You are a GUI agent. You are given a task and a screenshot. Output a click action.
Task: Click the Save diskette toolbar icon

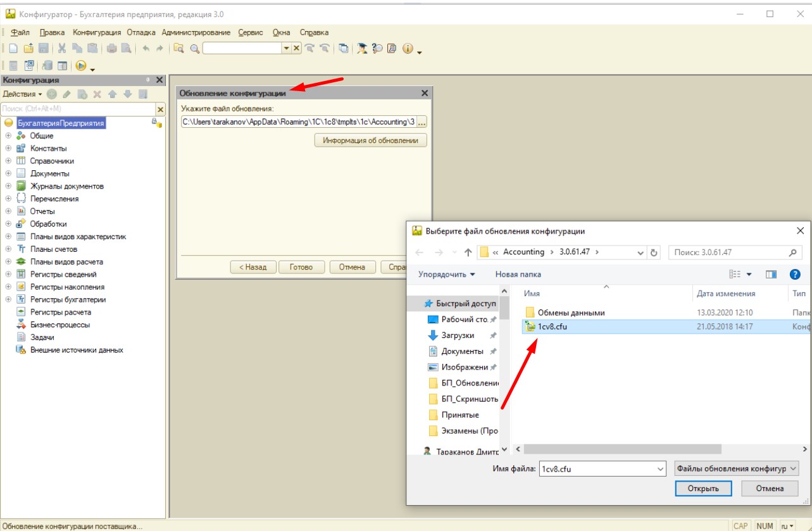44,48
